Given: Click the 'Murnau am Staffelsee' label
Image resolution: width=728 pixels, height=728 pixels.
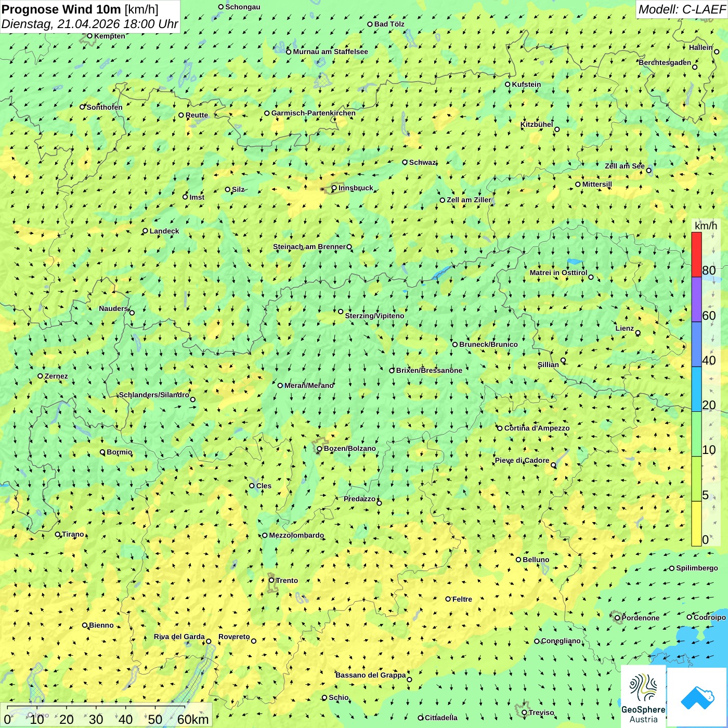Looking at the screenshot, I should click(x=330, y=51).
